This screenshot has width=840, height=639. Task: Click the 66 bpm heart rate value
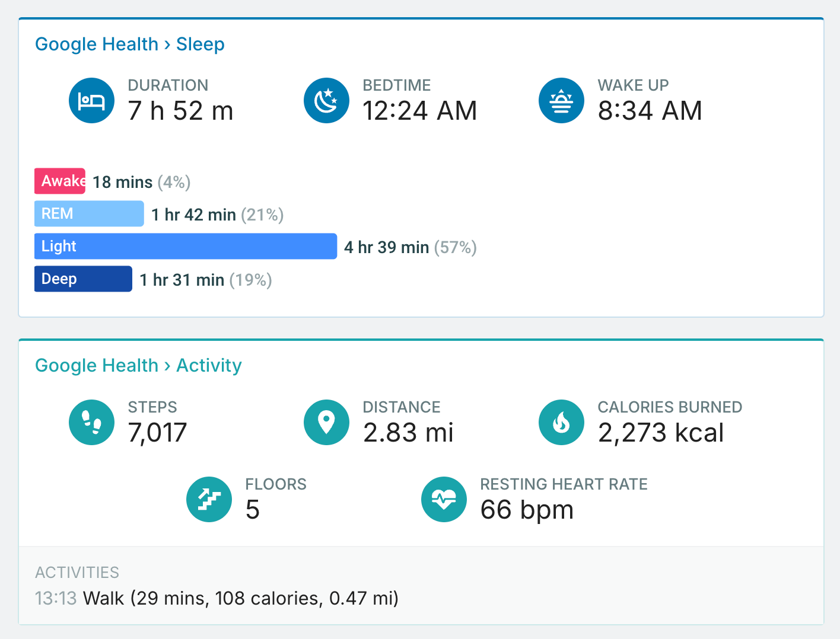(527, 510)
